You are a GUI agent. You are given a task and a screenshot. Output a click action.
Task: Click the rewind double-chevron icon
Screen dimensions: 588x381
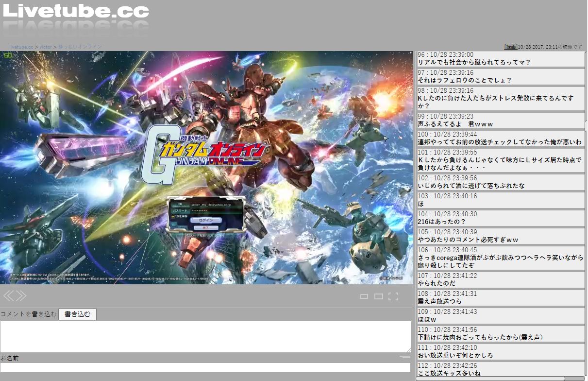click(x=8, y=295)
